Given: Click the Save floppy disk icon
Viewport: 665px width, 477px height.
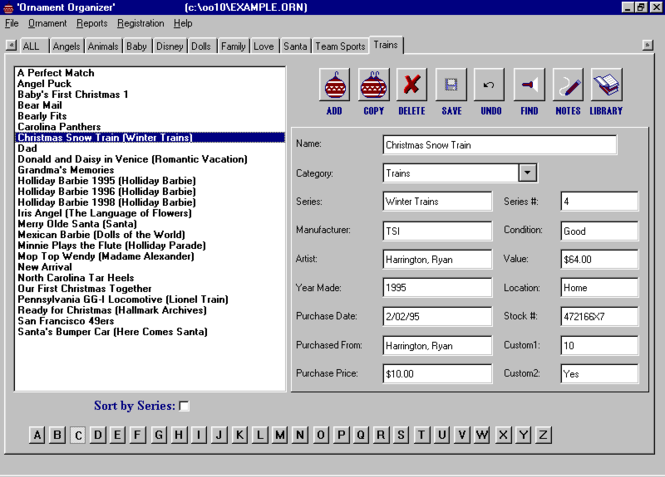Looking at the screenshot, I should (451, 86).
